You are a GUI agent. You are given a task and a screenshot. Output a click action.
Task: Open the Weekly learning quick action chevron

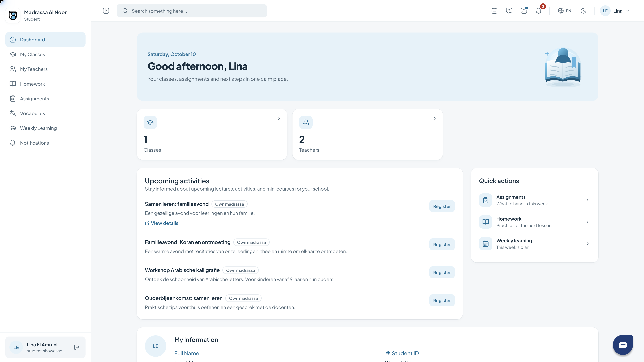(587, 244)
